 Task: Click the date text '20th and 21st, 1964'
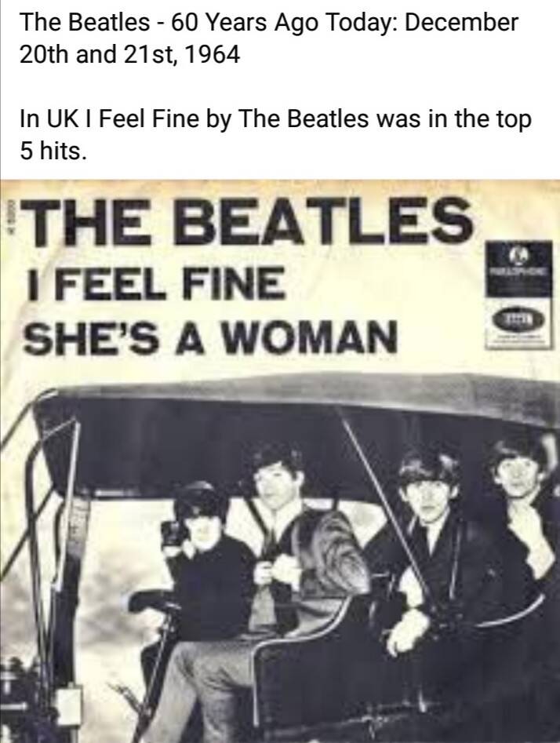(x=130, y=54)
